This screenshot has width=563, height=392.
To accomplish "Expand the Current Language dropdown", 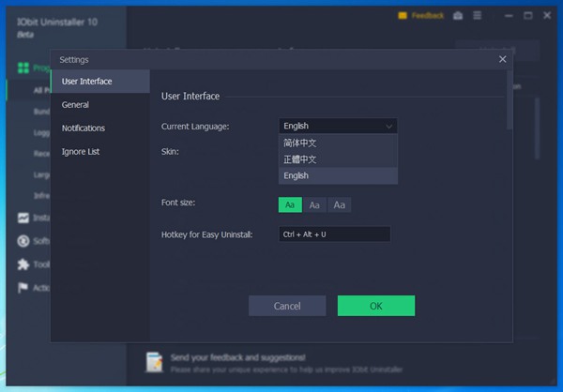I will [x=338, y=126].
